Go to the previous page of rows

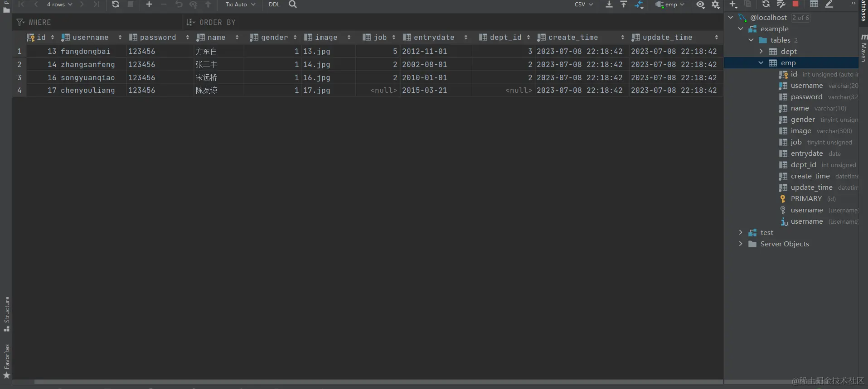coord(36,5)
